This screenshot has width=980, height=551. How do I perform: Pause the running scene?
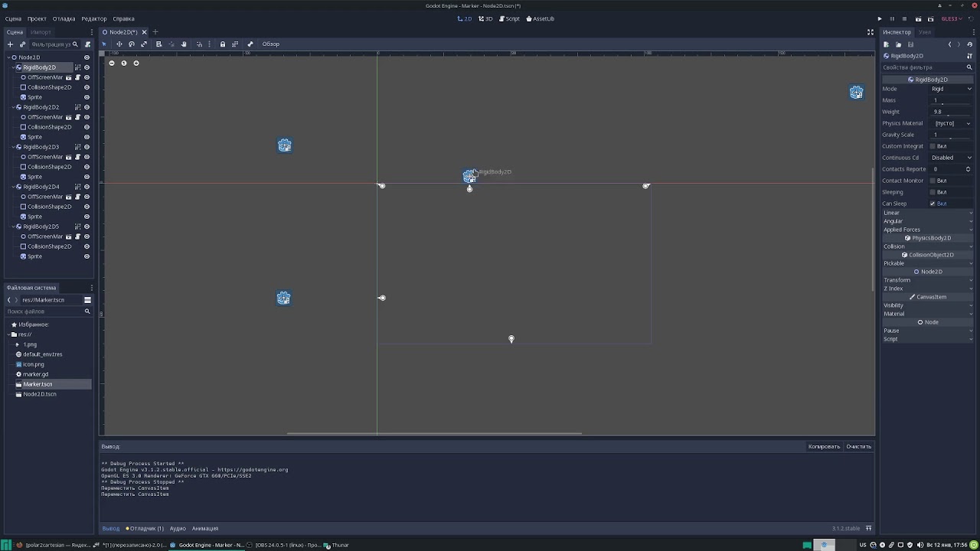[x=892, y=19]
